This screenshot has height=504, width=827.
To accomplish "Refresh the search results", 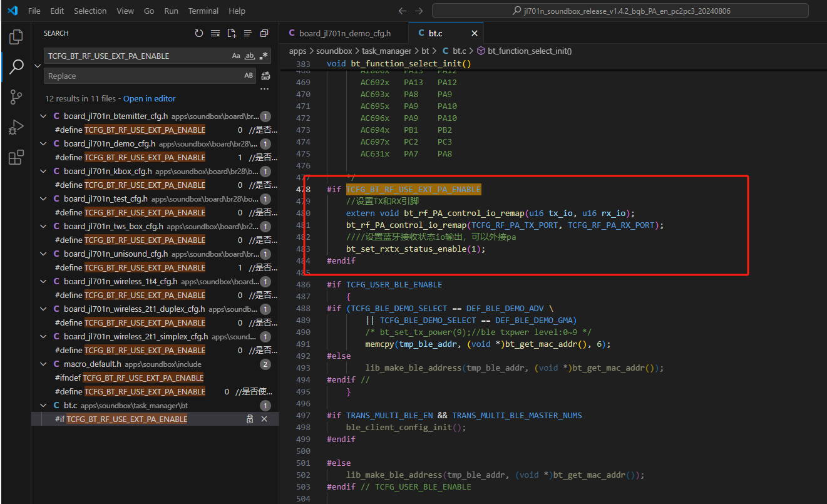I will tap(199, 33).
